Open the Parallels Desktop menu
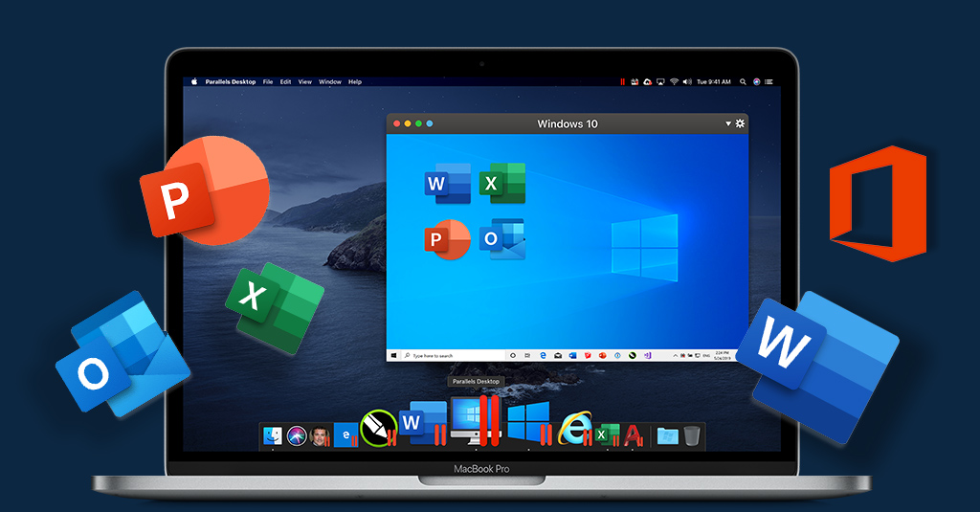 231,82
